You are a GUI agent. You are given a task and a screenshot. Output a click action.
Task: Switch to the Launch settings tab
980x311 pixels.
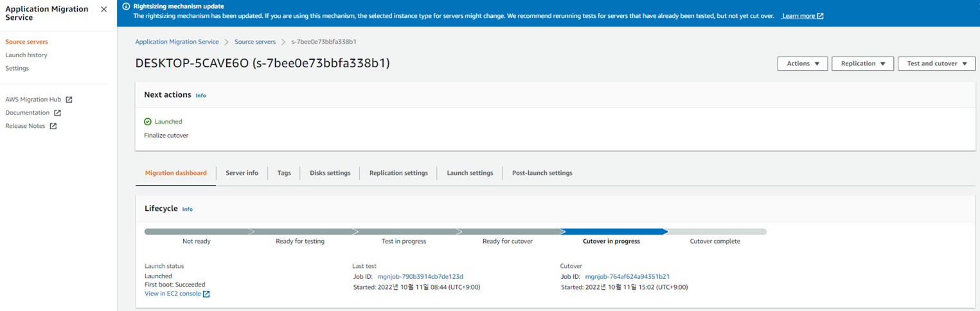(470, 173)
